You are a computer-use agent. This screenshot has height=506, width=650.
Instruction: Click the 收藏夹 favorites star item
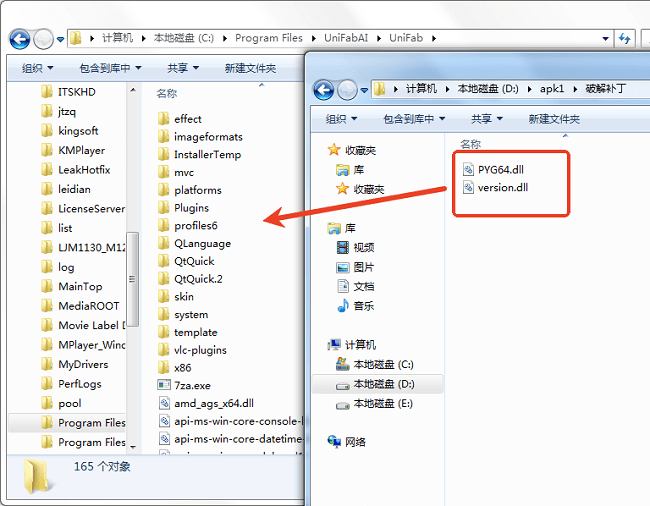click(360, 150)
